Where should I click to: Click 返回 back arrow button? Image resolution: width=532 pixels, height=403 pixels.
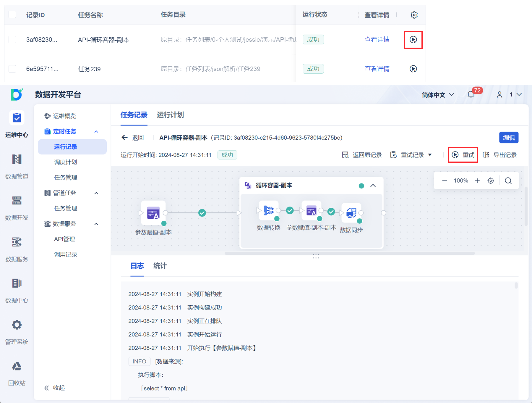(x=133, y=138)
